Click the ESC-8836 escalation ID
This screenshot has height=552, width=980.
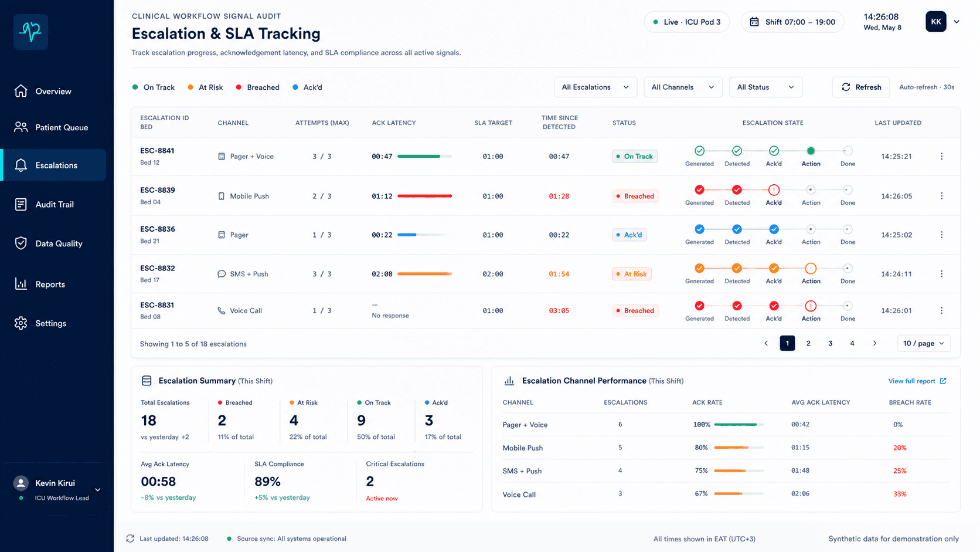[x=158, y=229]
